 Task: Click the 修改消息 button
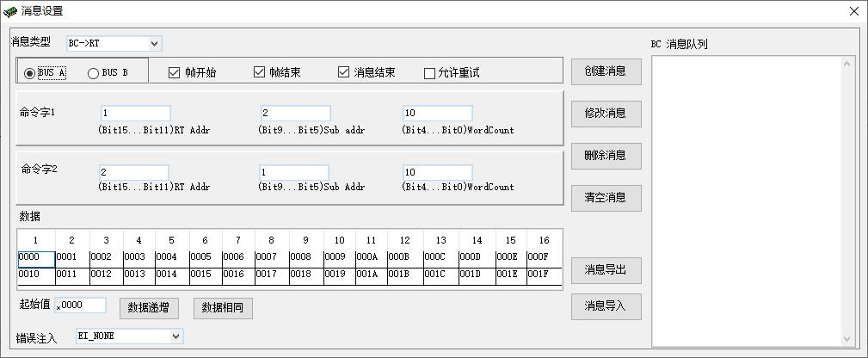(606, 113)
